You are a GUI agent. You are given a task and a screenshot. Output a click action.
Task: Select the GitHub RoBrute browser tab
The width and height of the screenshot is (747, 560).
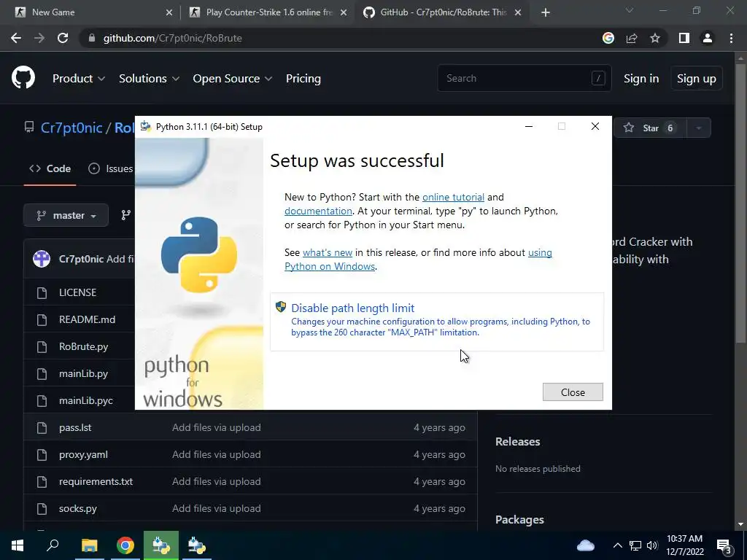[x=443, y=12]
